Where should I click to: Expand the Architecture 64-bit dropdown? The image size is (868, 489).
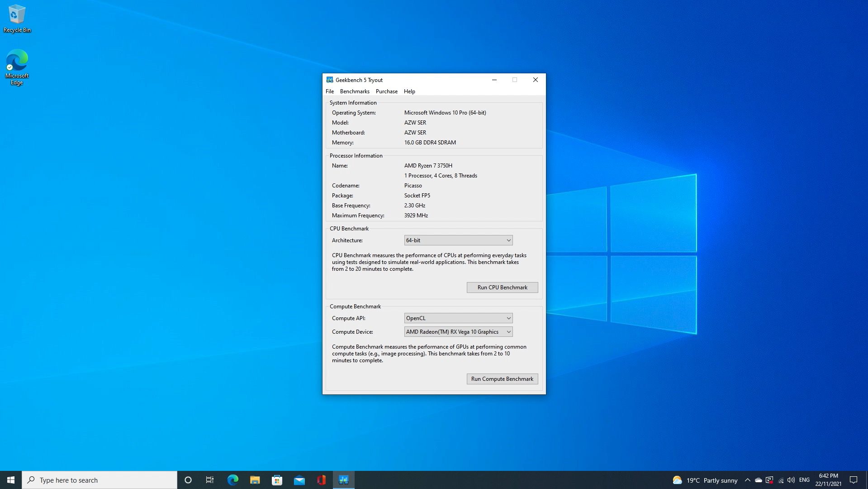(458, 240)
